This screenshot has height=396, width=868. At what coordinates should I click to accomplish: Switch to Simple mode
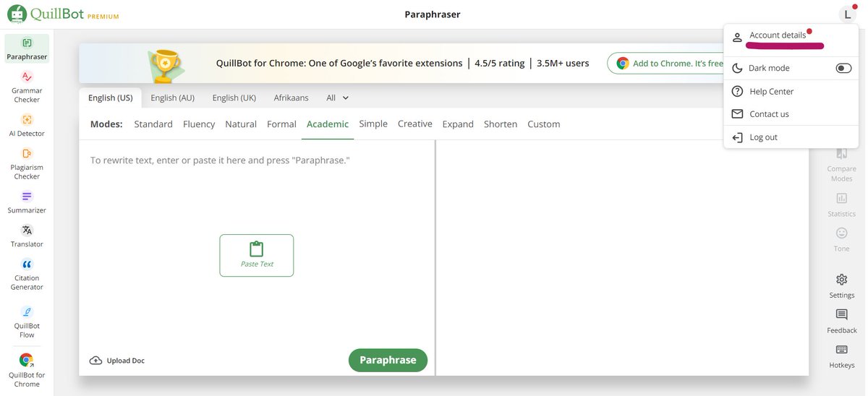pos(373,124)
